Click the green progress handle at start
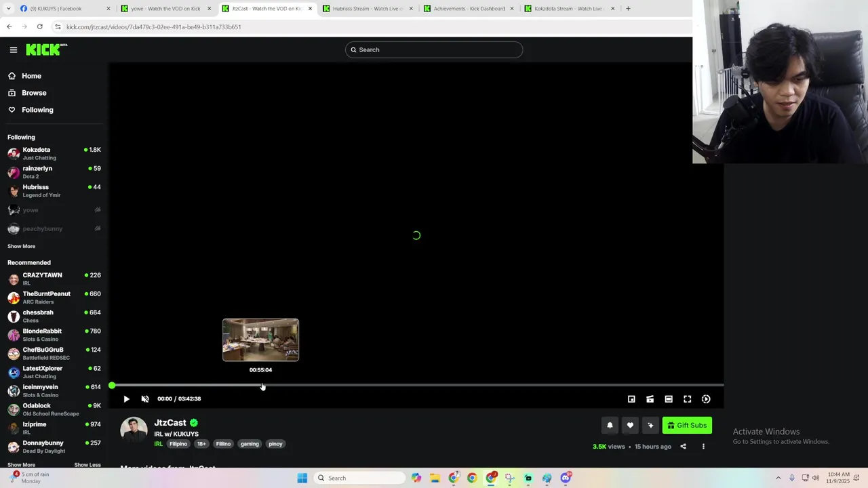This screenshot has width=868, height=488. tap(112, 385)
